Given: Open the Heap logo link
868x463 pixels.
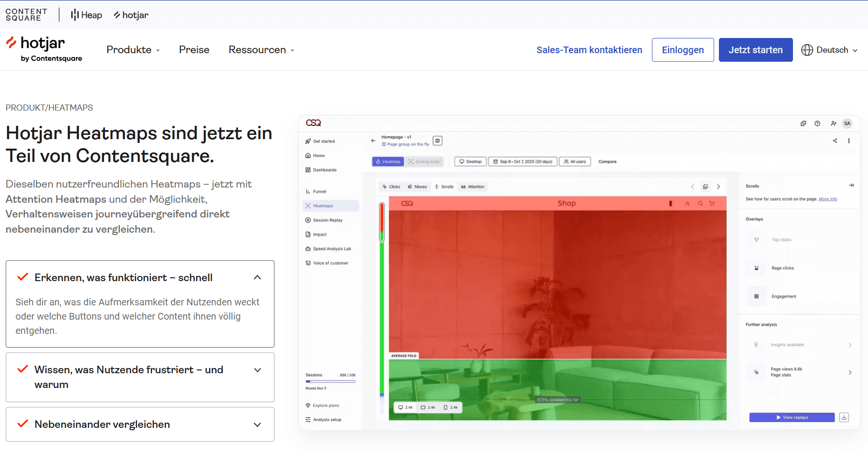Looking at the screenshot, I should pos(86,15).
